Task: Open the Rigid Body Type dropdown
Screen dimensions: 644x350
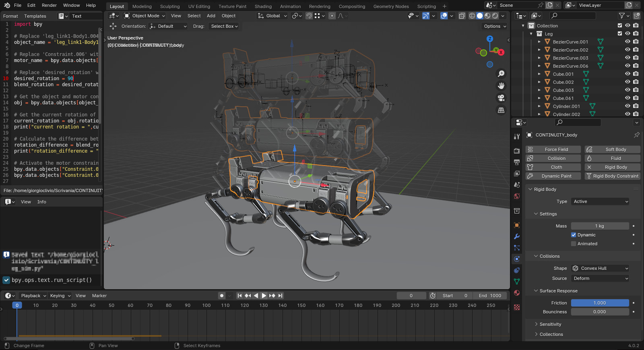Action: click(600, 201)
